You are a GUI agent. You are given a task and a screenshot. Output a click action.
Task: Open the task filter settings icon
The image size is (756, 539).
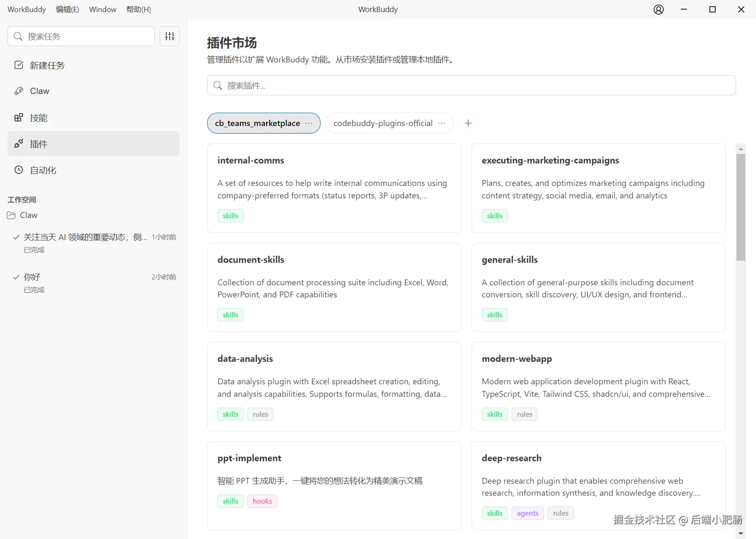coord(170,36)
